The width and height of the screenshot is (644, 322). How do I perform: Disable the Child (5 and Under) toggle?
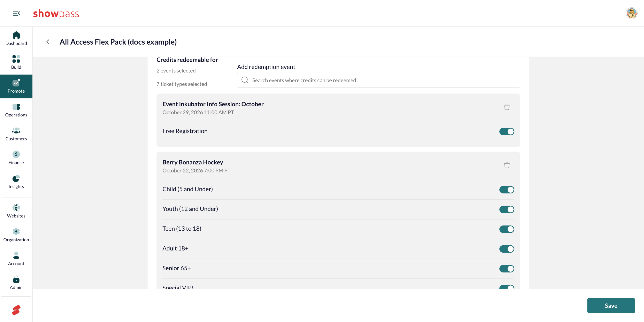click(506, 190)
